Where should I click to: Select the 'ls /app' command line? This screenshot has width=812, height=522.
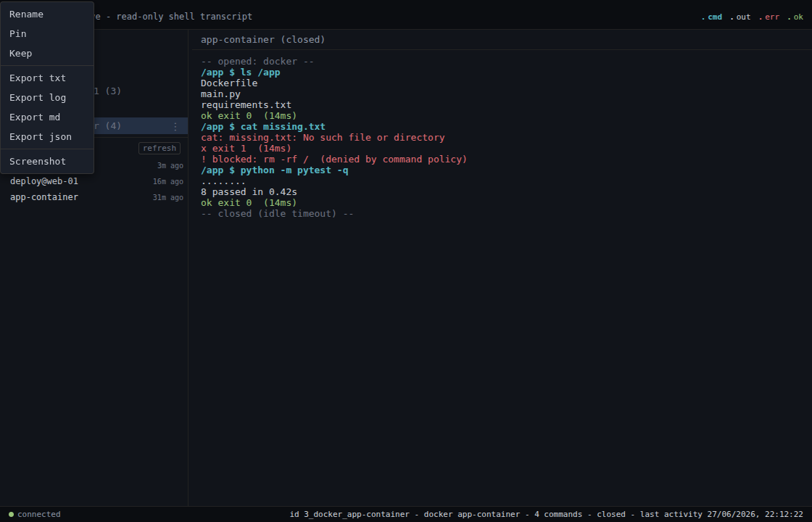(240, 72)
